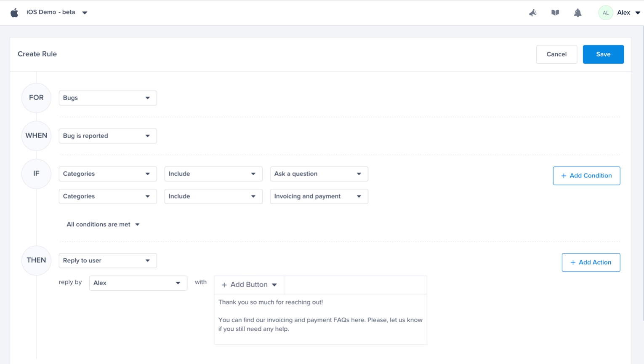Open the Add Button menu in editor

click(249, 285)
